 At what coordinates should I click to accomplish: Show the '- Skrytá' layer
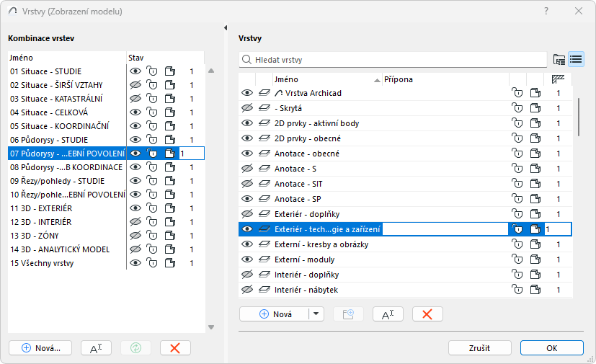click(x=247, y=108)
